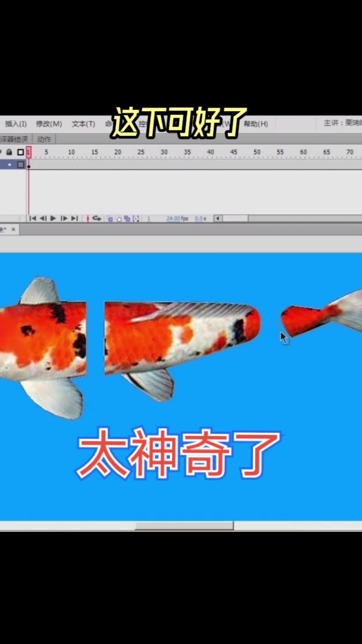
Task: Open the 修改(M) Modify menu
Action: point(49,124)
